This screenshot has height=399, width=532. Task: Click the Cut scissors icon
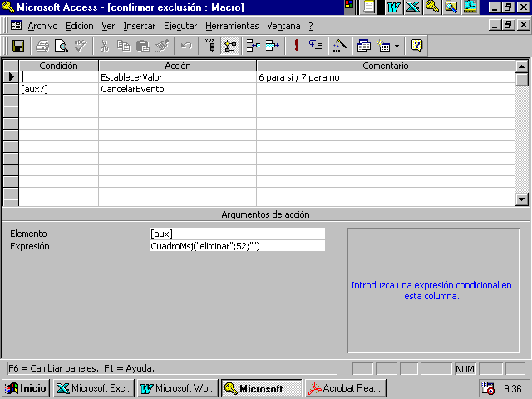pyautogui.click(x=105, y=46)
